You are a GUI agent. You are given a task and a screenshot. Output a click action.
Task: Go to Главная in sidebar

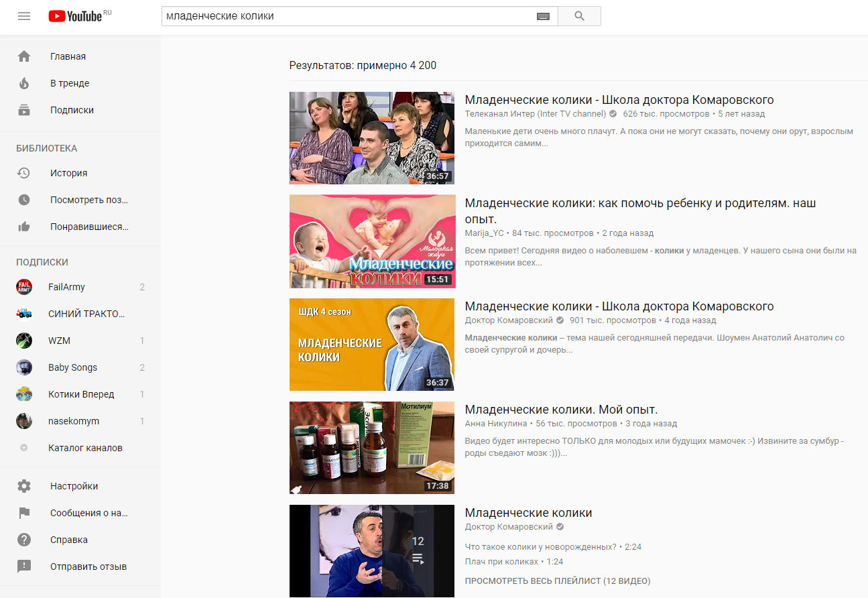pos(68,56)
